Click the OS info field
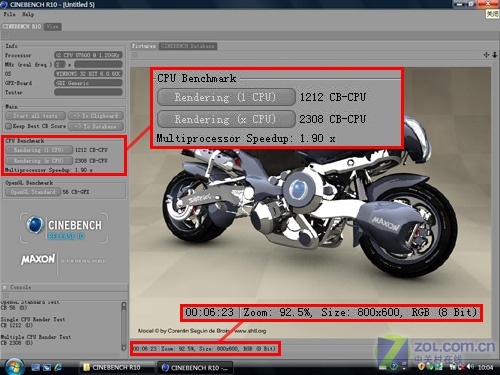The height and width of the screenshot is (375, 500). pos(88,74)
